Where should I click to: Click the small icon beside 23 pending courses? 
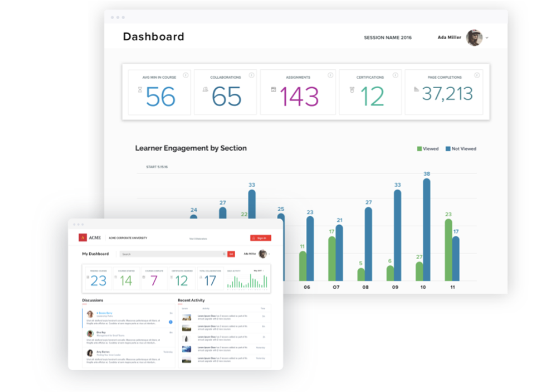(x=88, y=277)
